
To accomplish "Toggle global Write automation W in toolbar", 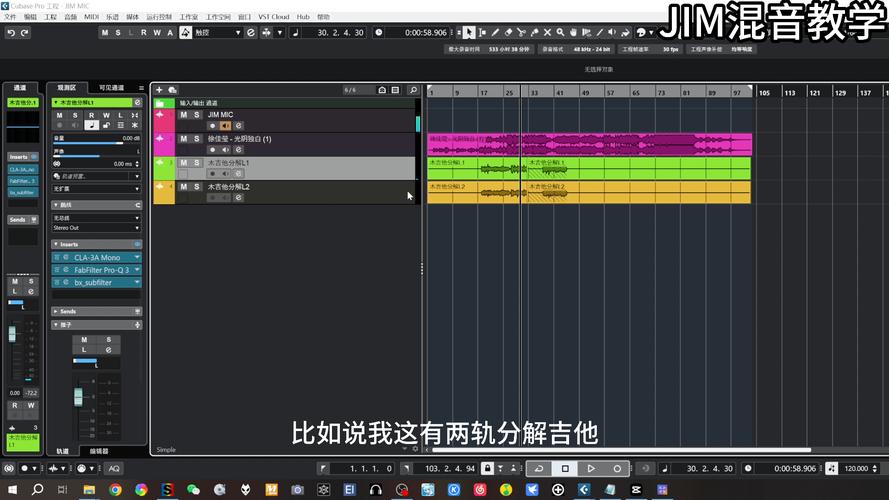I will coord(157,33).
